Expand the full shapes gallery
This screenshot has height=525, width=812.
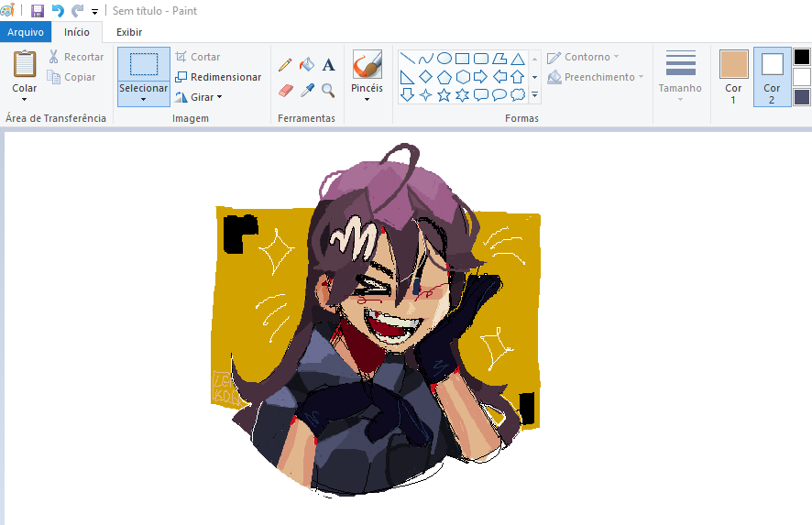535,94
